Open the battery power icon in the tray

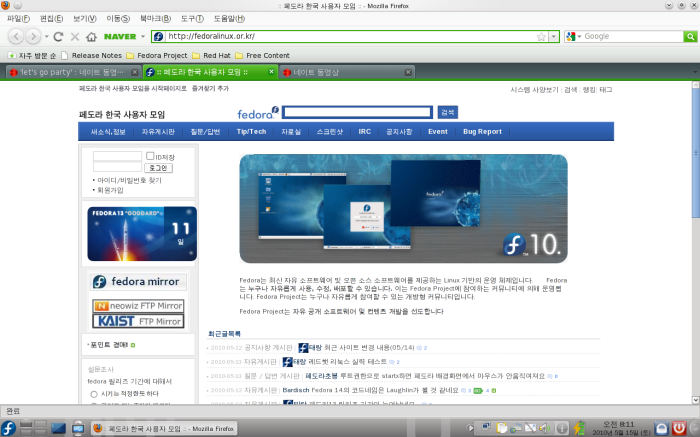579,429
